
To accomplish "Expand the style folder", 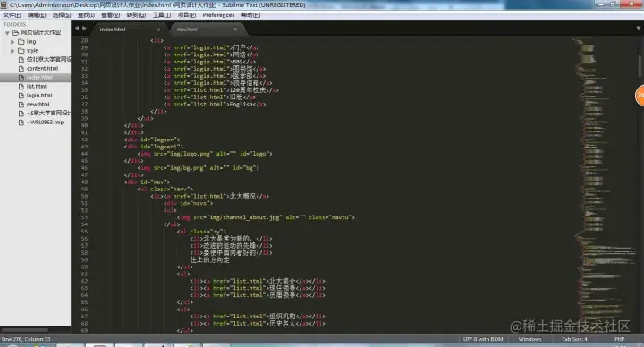I will pos(13,51).
